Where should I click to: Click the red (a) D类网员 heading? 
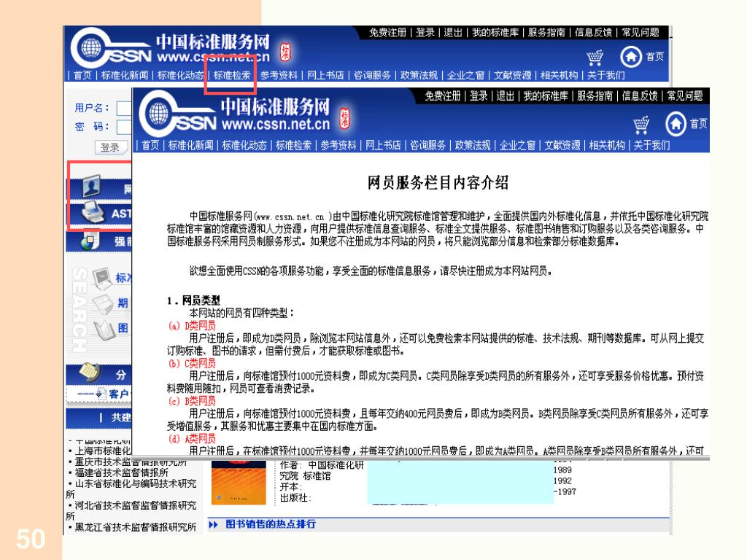192,326
